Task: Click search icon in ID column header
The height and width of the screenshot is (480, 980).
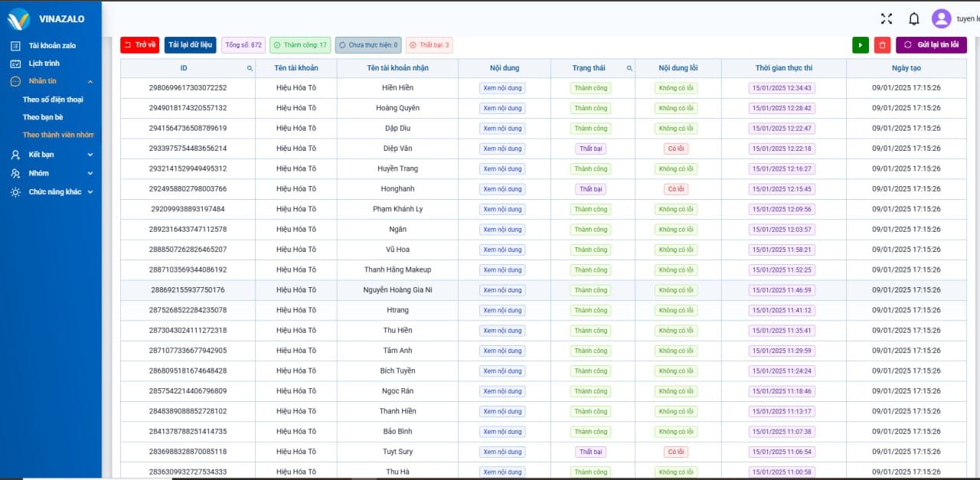Action: click(x=250, y=68)
